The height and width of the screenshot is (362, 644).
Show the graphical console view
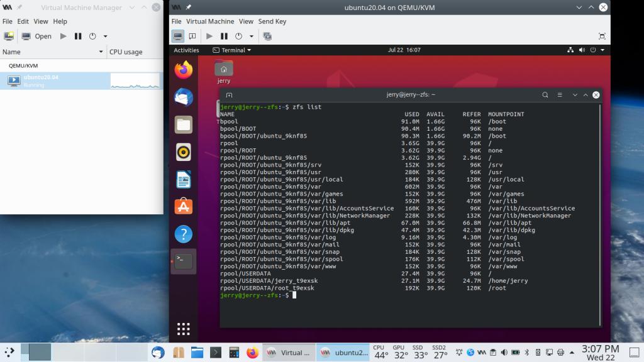178,36
